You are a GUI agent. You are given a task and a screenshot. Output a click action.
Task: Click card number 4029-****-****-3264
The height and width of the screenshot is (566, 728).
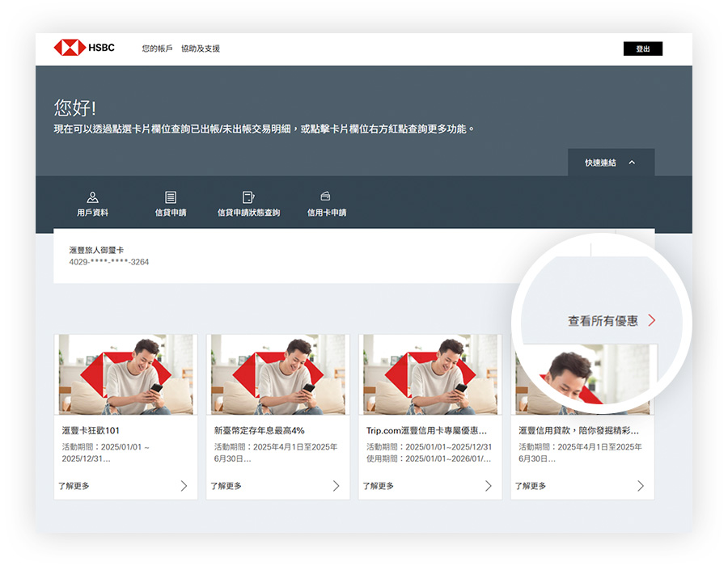click(x=109, y=262)
